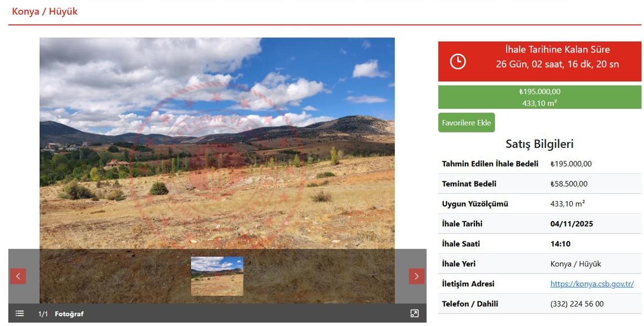Click the phone number (332) 224 56 00
644x326 pixels.
point(577,304)
